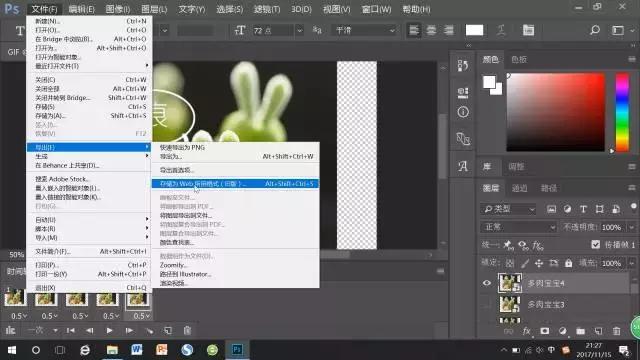The image size is (640, 360).
Task: Toggle visibility of layer 多肉宝宝4
Action: point(487,283)
